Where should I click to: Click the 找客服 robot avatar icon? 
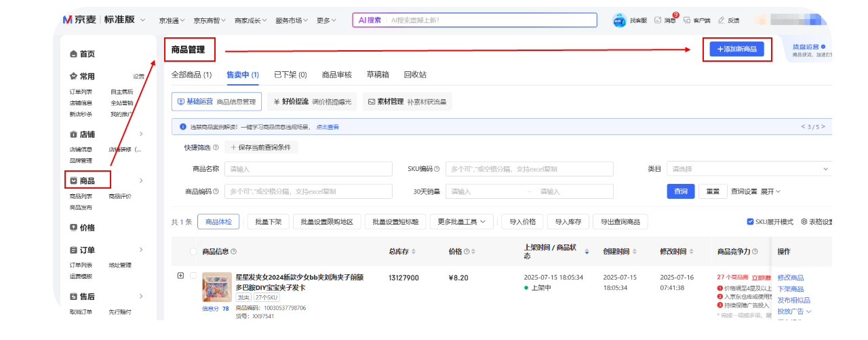[x=620, y=20]
